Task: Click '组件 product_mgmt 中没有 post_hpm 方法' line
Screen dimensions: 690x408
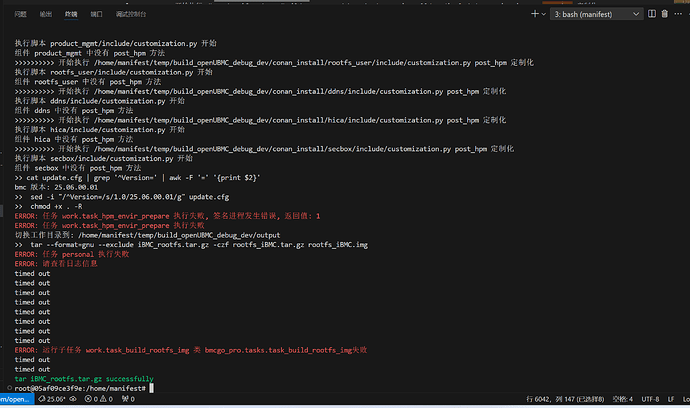Action: (x=89, y=53)
